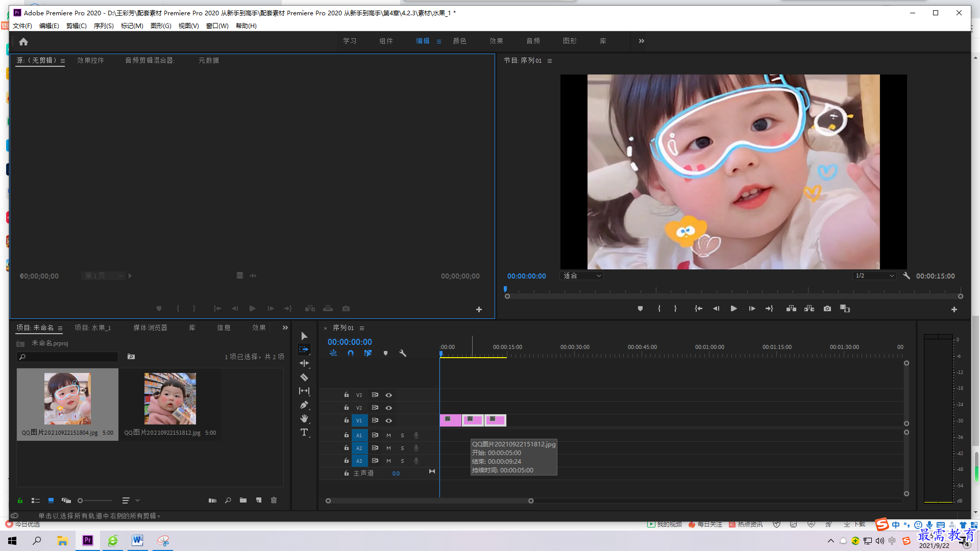The height and width of the screenshot is (551, 980).
Task: Toggle project writable lock icon
Action: pyautogui.click(x=20, y=500)
